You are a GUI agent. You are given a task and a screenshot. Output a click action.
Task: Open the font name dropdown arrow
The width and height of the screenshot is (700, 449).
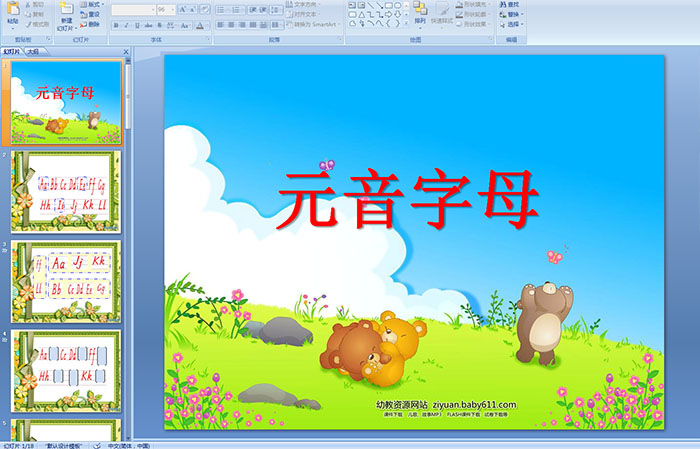[153, 10]
